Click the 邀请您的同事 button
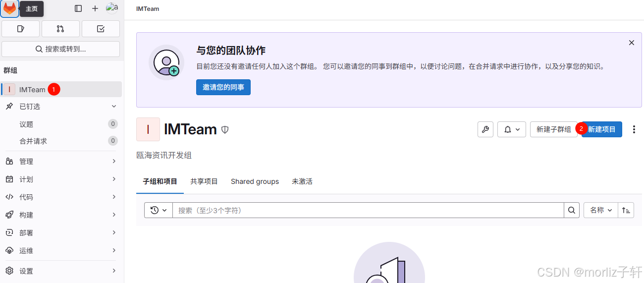 tap(223, 87)
